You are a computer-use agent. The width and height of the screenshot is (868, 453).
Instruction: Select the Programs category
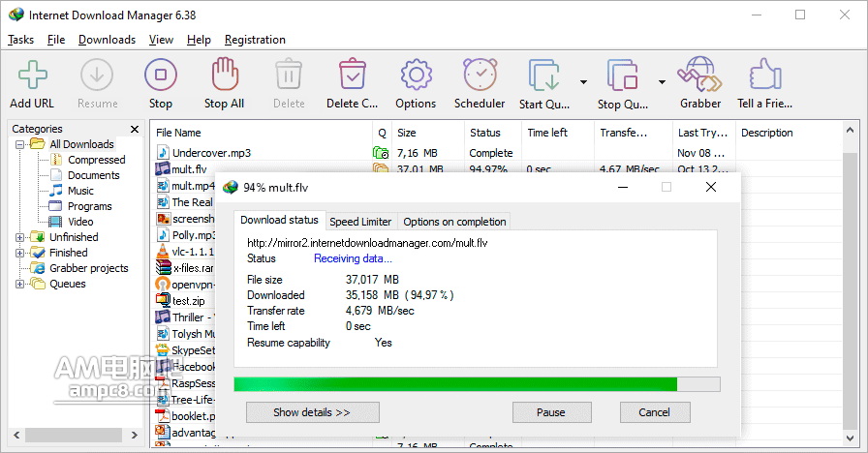pyautogui.click(x=90, y=206)
